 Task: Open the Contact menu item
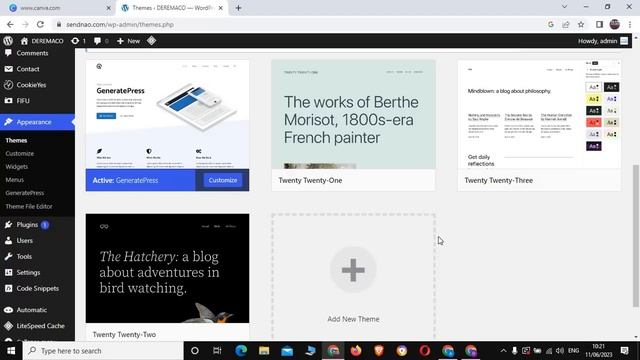(x=28, y=69)
